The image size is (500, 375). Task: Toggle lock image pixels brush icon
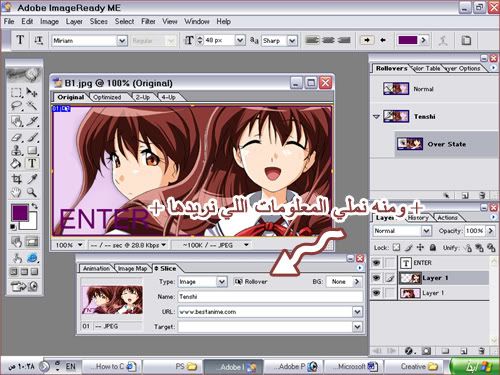point(408,247)
